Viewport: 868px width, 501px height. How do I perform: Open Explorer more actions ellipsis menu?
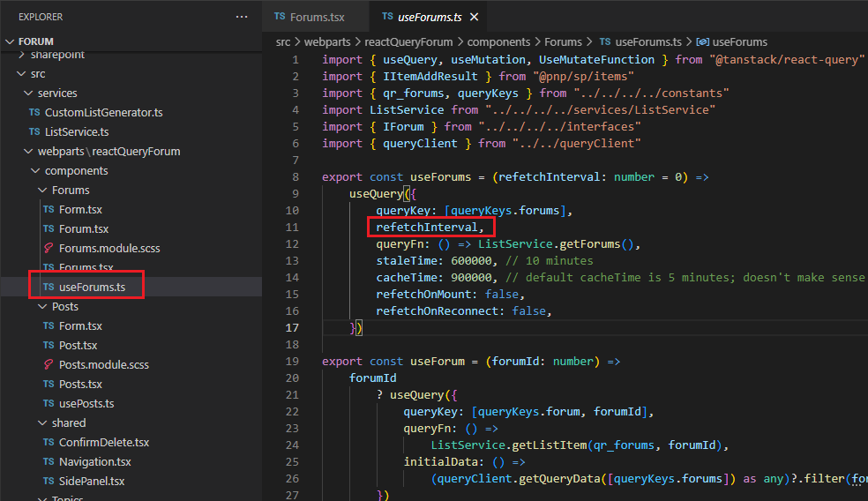(242, 17)
